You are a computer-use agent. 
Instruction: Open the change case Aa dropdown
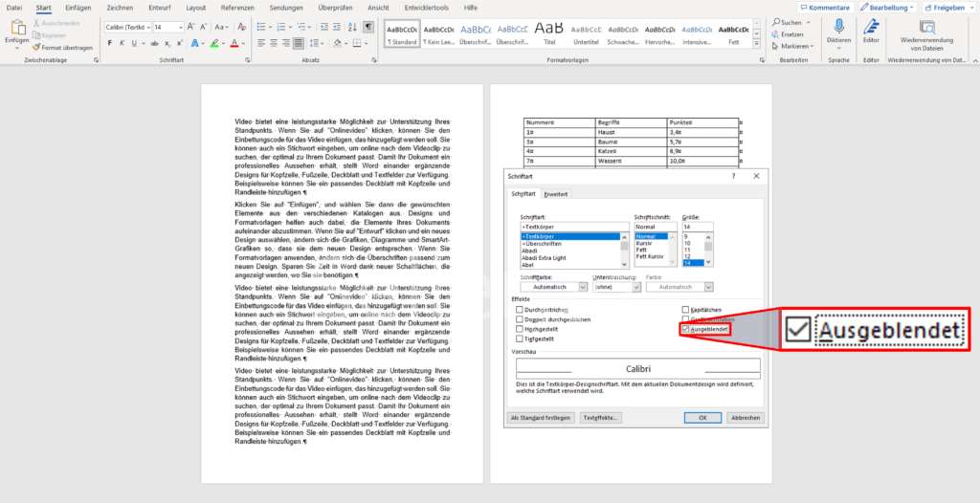[x=221, y=27]
